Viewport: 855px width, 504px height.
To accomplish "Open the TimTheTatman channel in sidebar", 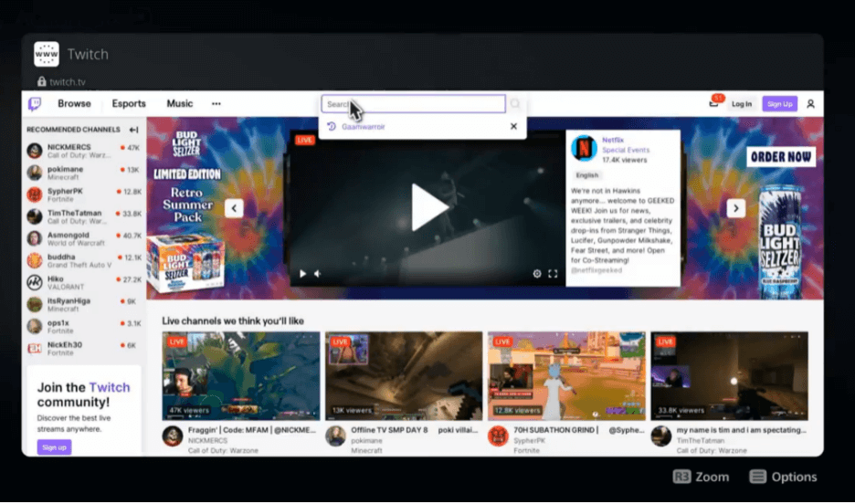I will point(84,217).
